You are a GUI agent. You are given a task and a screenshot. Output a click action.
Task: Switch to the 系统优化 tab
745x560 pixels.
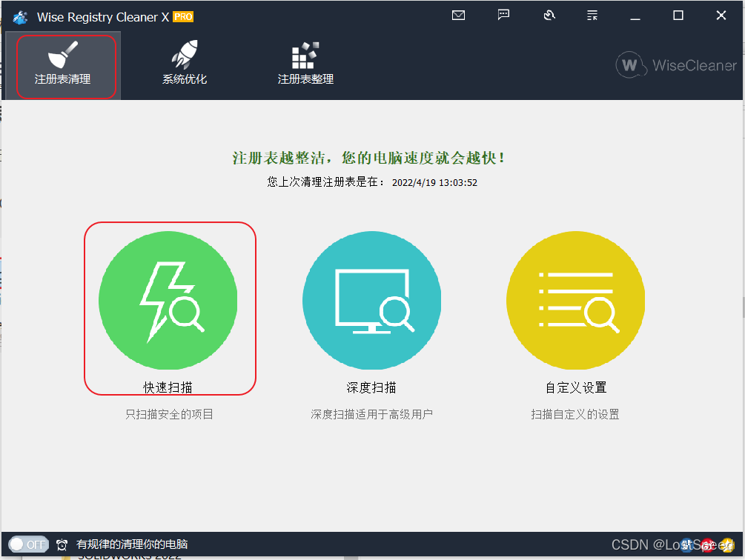pyautogui.click(x=185, y=65)
